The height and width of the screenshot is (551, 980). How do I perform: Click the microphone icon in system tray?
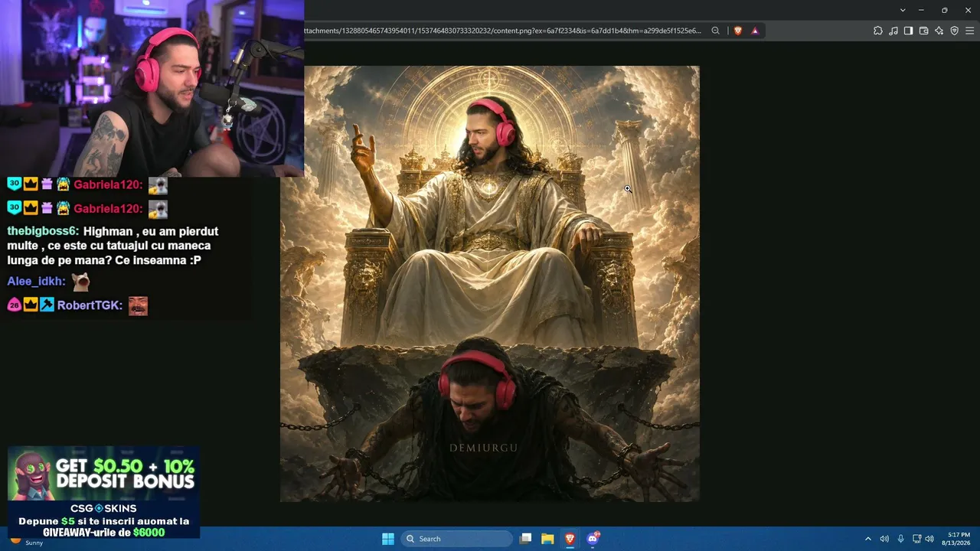point(900,539)
